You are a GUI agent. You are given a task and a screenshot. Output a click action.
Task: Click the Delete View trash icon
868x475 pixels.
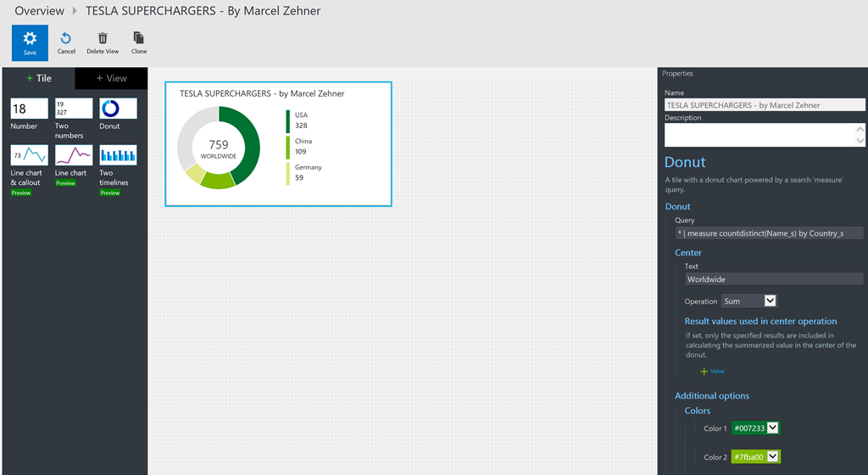pyautogui.click(x=103, y=38)
